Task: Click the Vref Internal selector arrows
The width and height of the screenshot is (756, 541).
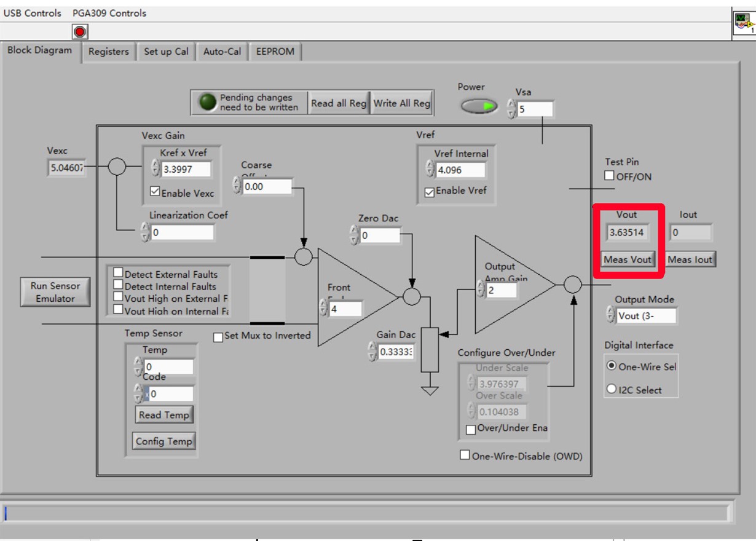Action: (430, 169)
